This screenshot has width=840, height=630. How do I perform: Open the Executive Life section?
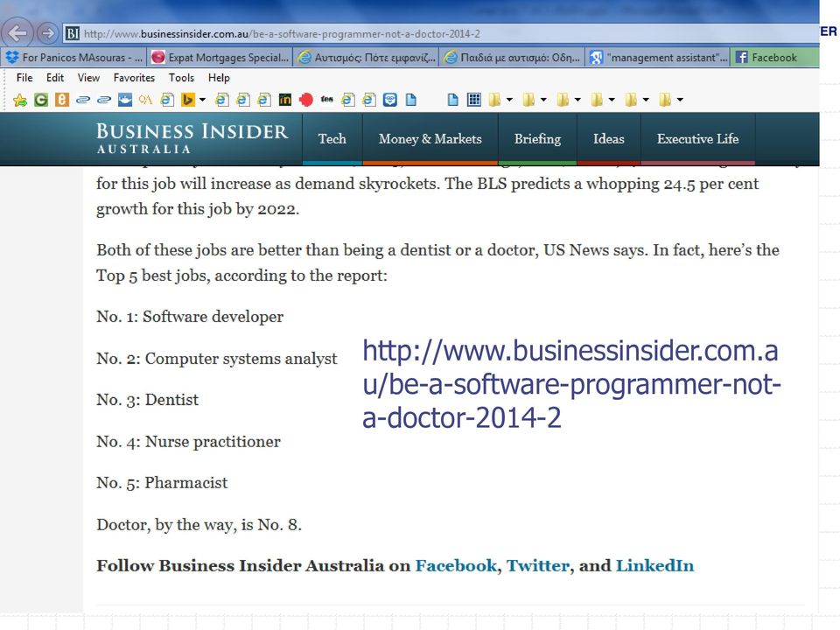698,139
